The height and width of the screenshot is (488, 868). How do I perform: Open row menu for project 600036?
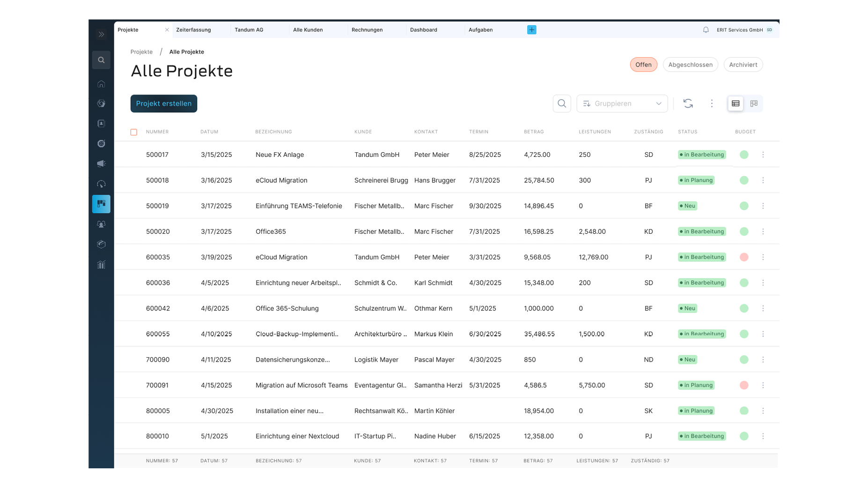point(763,283)
